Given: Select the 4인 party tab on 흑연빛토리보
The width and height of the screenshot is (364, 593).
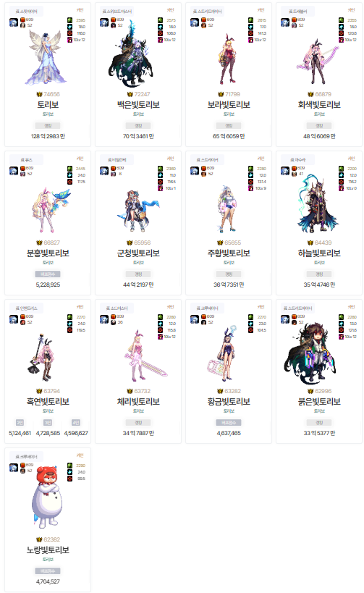Looking at the screenshot, I should pyautogui.click(x=76, y=422).
